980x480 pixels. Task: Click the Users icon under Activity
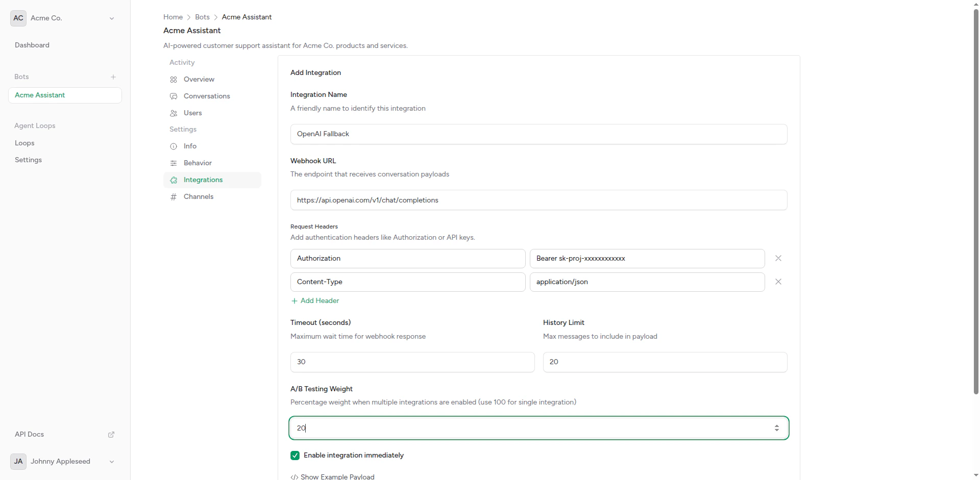pos(174,113)
